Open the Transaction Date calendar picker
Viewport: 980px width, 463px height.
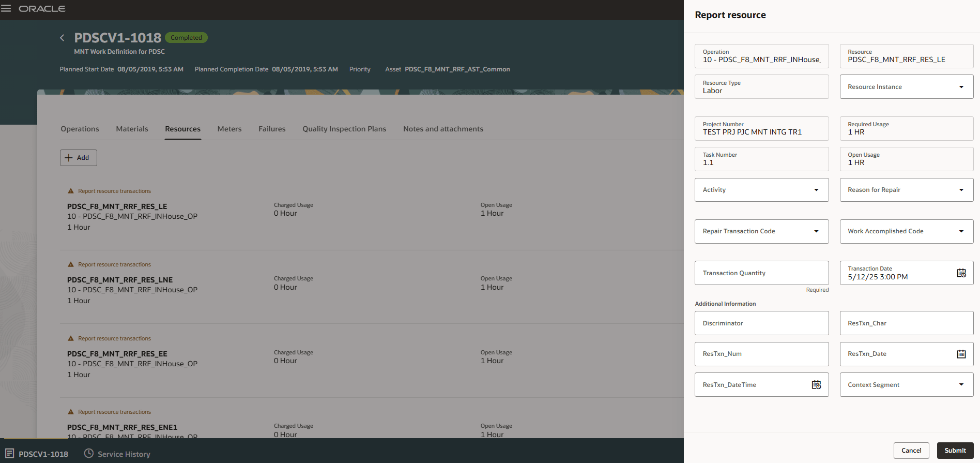coord(961,273)
